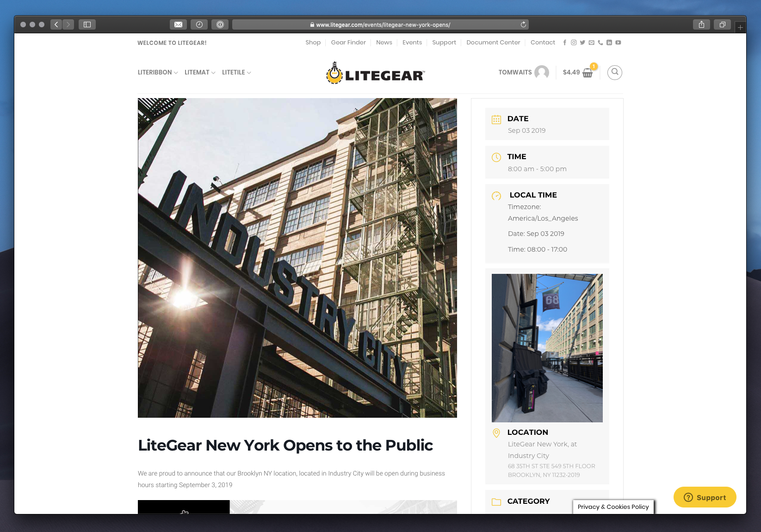The image size is (761, 532).
Task: Open the shopping basket icon
Action: pyautogui.click(x=588, y=73)
